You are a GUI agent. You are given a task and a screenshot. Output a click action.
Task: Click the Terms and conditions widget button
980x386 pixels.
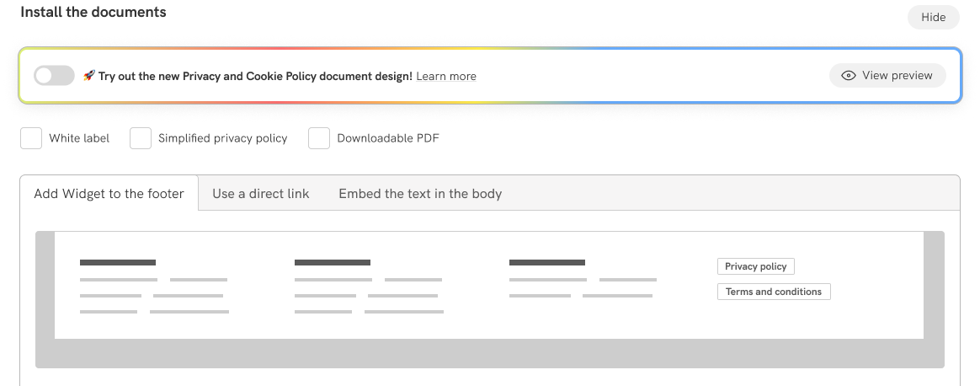pyautogui.click(x=773, y=292)
